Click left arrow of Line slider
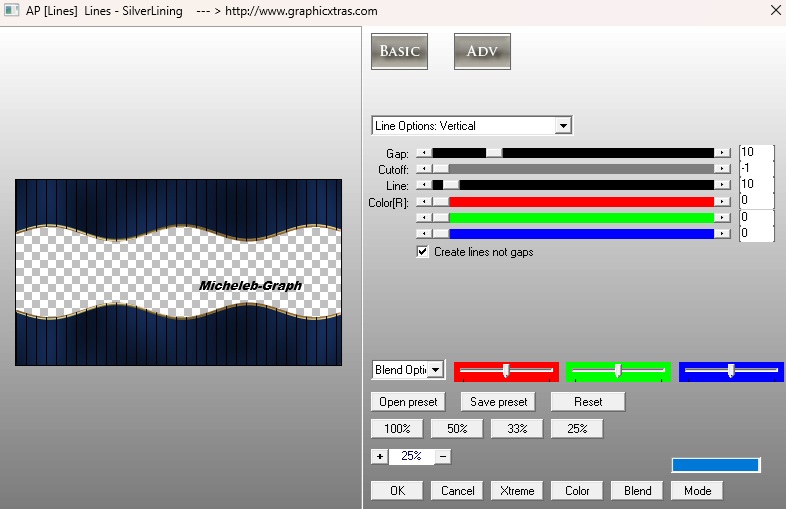This screenshot has height=509, width=786. (x=424, y=185)
